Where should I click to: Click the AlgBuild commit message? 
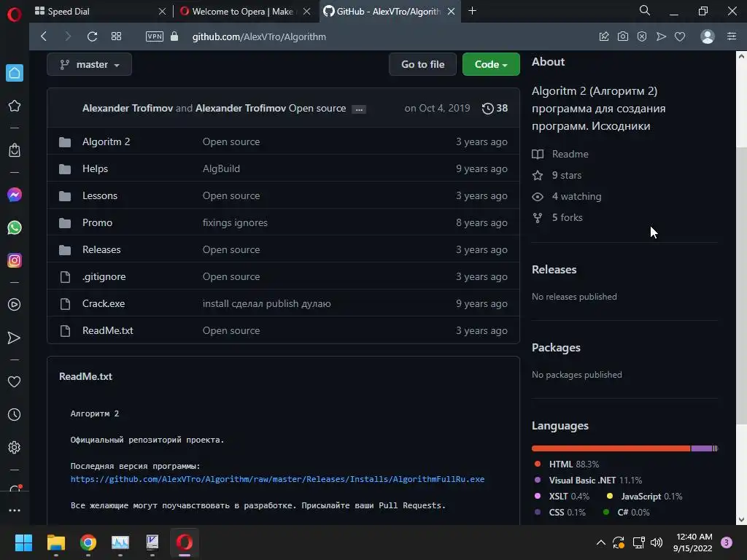pos(221,168)
